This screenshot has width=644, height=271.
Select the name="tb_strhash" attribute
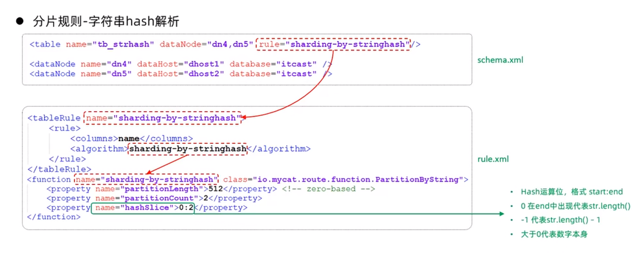(x=110, y=44)
